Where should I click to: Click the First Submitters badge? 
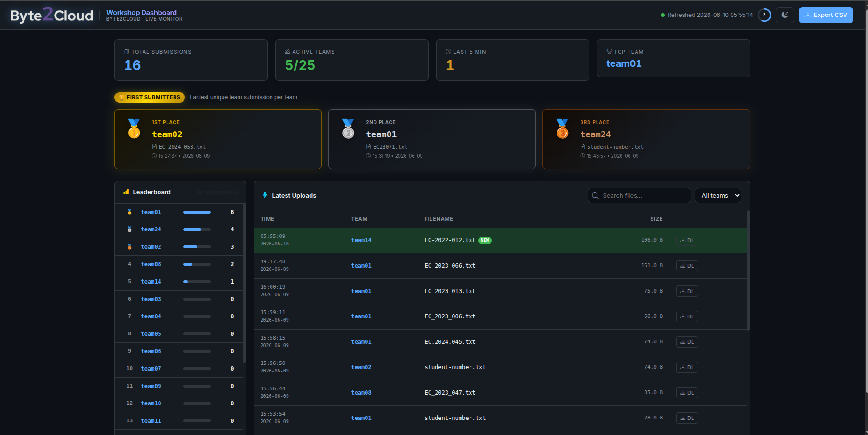[x=150, y=97]
